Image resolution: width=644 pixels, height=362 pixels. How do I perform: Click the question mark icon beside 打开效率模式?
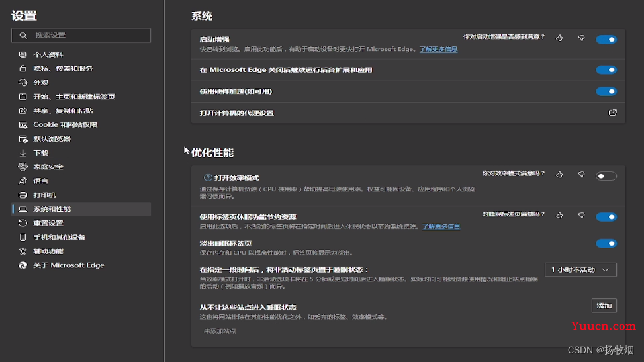208,177
